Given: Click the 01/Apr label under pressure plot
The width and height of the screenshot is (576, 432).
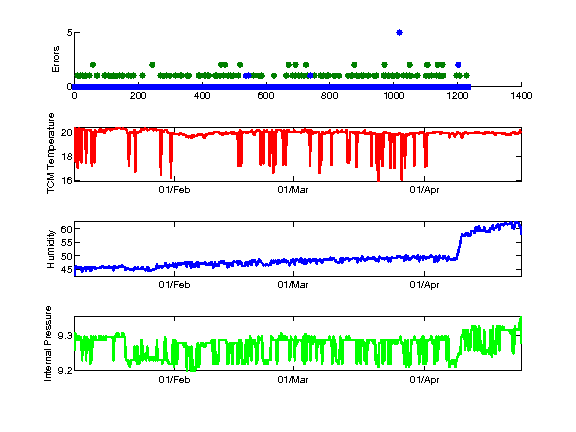Looking at the screenshot, I should (424, 379).
